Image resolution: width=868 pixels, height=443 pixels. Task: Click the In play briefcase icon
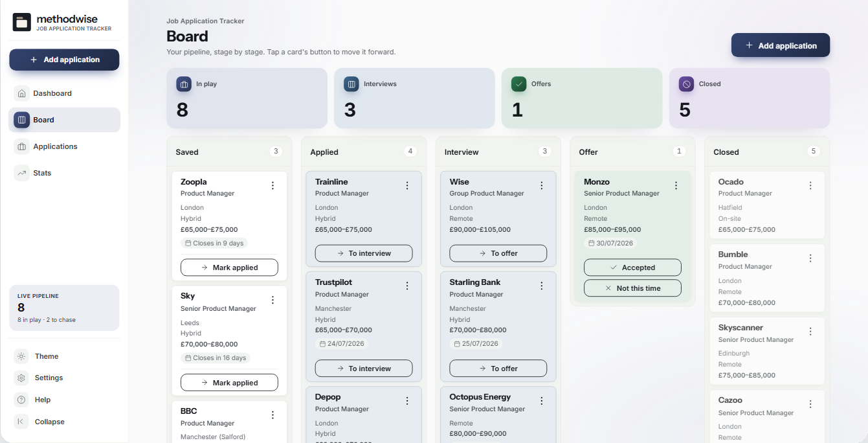(x=184, y=84)
